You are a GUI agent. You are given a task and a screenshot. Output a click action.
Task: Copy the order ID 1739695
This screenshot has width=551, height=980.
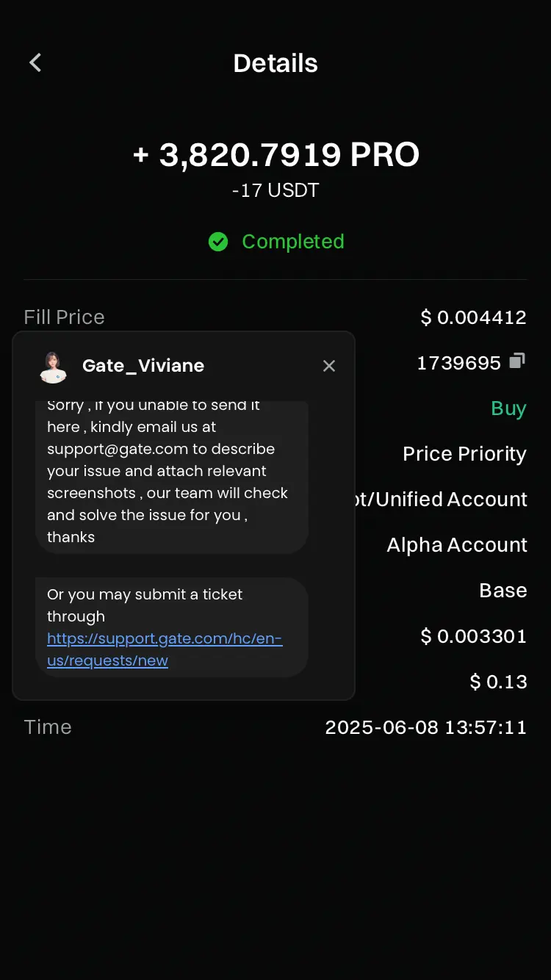point(518,361)
